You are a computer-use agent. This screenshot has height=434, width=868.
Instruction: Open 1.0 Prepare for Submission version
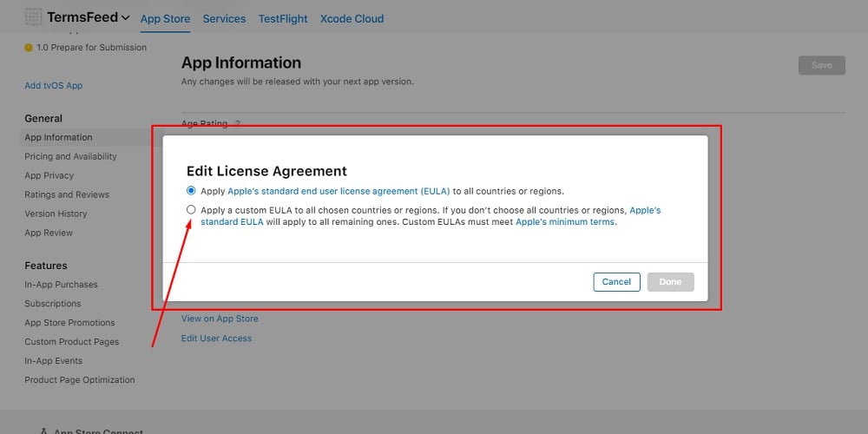point(91,48)
